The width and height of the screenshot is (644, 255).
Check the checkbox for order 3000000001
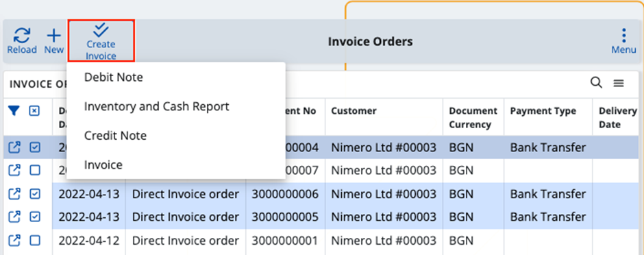(35, 240)
